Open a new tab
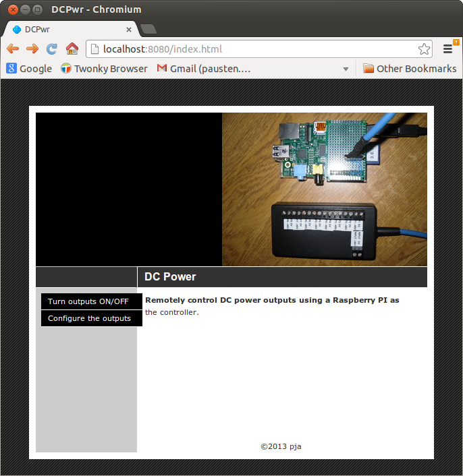 click(x=148, y=29)
